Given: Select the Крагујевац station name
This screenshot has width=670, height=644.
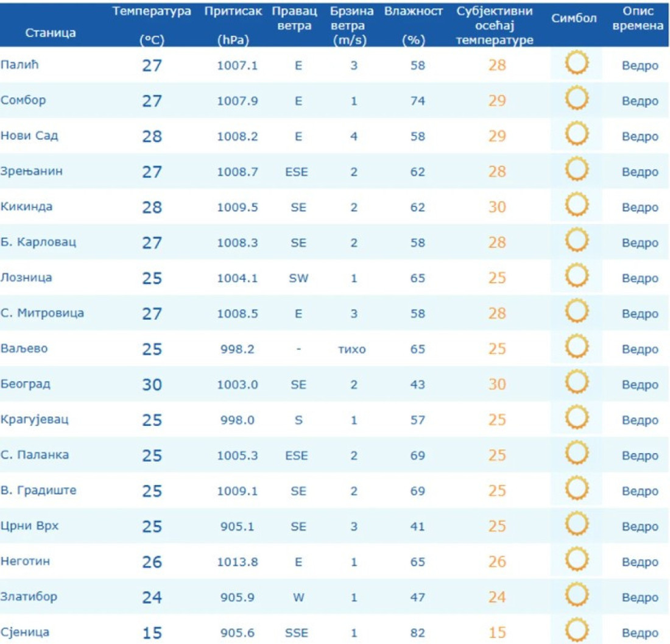Looking at the screenshot, I should 35,420.
